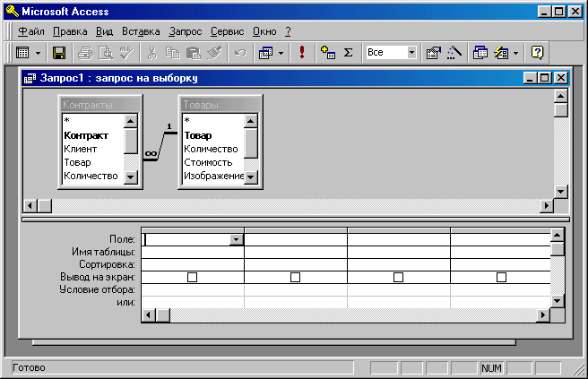Open the Вид menu
This screenshot has width=588, height=379.
pos(104,31)
